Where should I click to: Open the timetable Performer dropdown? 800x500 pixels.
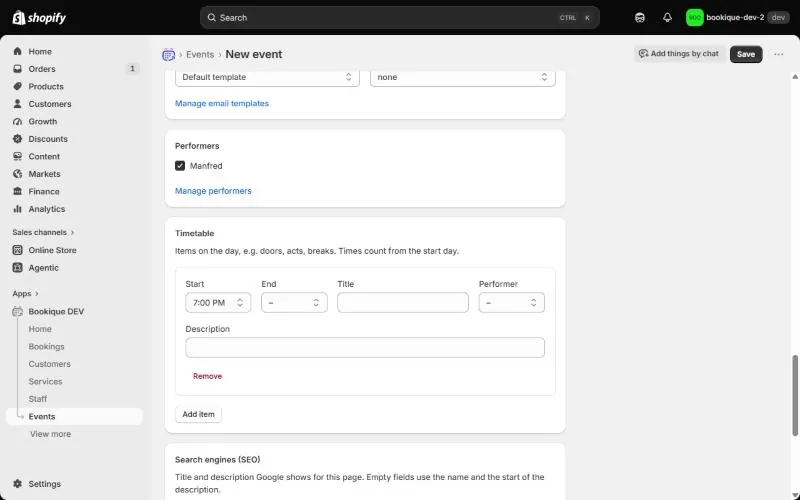point(512,303)
